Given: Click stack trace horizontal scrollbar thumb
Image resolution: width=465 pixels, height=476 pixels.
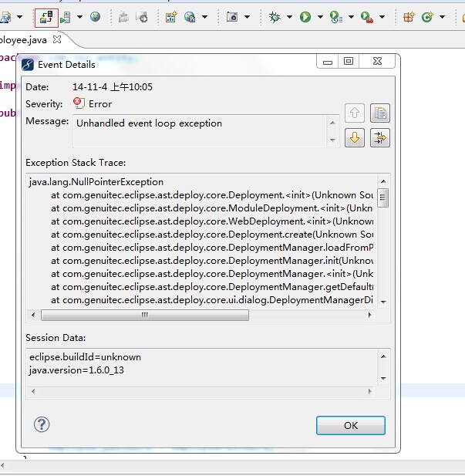Looking at the screenshot, I should tap(145, 315).
